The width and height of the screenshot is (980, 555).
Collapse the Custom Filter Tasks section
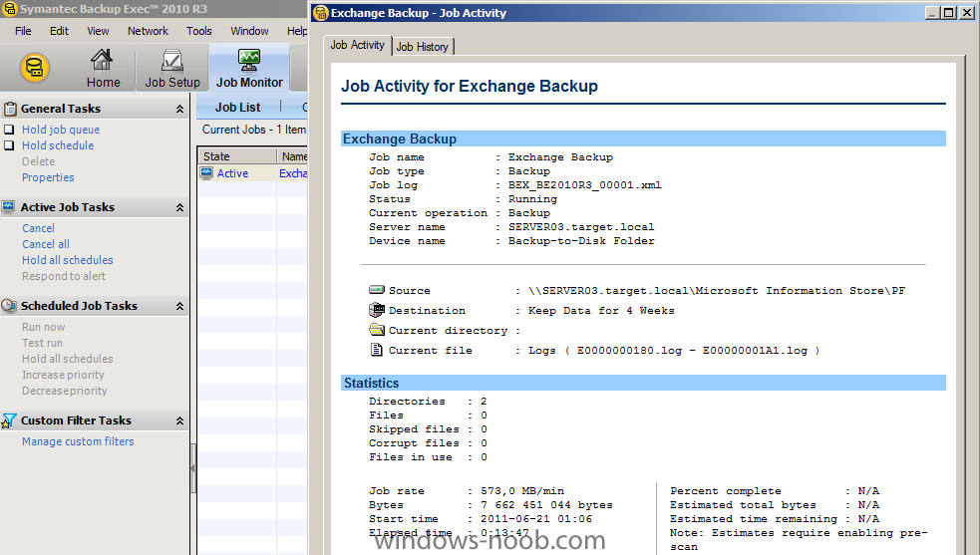coord(180,420)
